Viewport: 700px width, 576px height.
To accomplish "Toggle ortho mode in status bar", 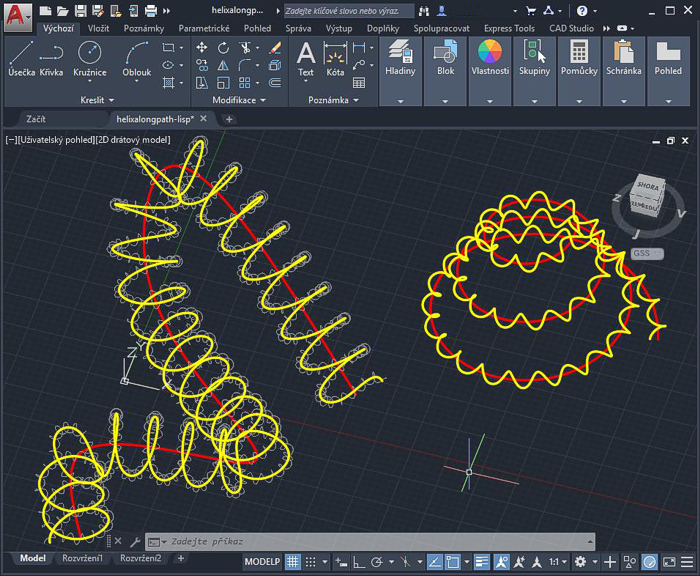I will 358,562.
